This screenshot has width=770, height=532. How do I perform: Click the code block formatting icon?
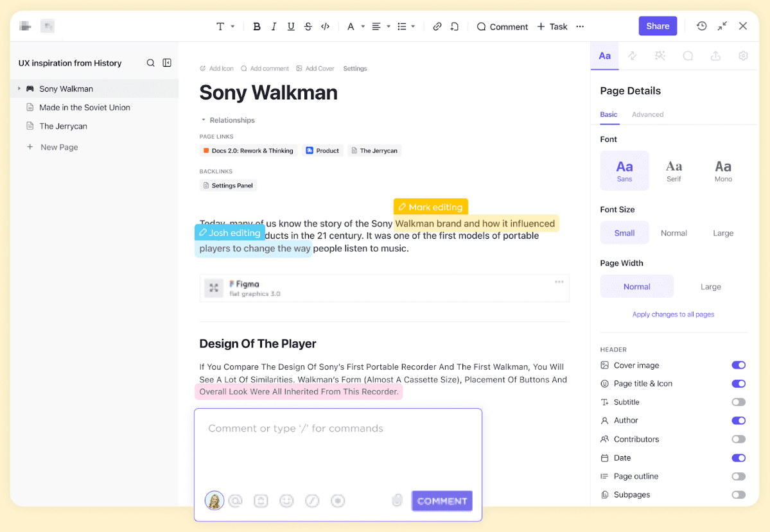point(325,26)
